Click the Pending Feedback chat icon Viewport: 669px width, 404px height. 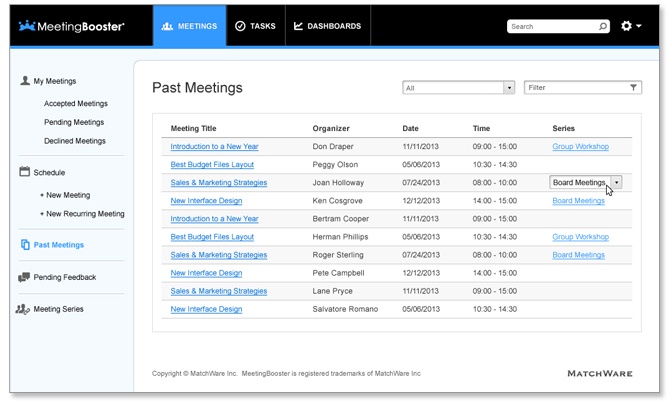tap(24, 277)
